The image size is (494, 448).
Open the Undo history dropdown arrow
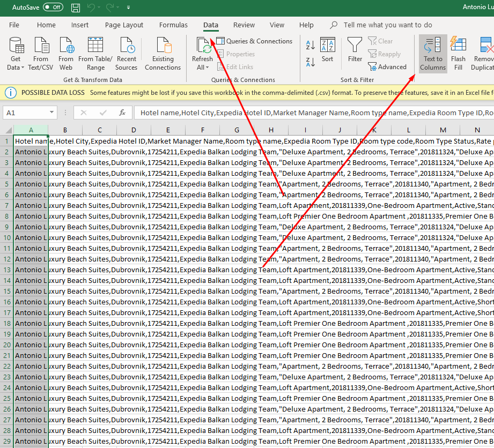point(99,8)
